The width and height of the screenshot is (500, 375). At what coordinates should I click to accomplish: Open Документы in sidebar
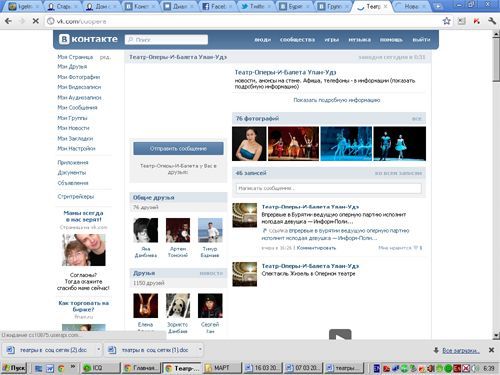tap(72, 173)
